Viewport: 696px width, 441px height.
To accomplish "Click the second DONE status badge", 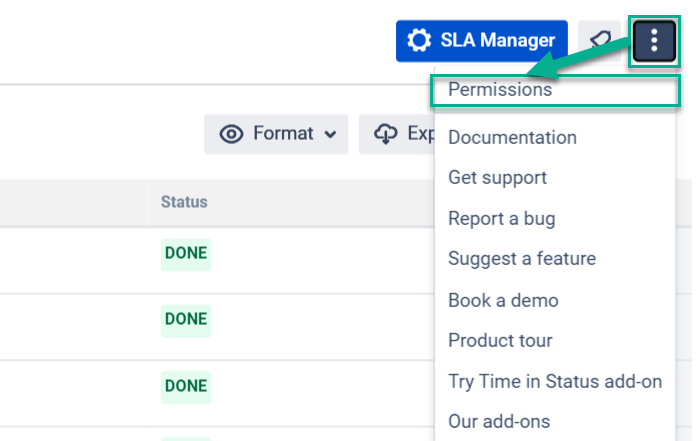I will click(x=186, y=319).
